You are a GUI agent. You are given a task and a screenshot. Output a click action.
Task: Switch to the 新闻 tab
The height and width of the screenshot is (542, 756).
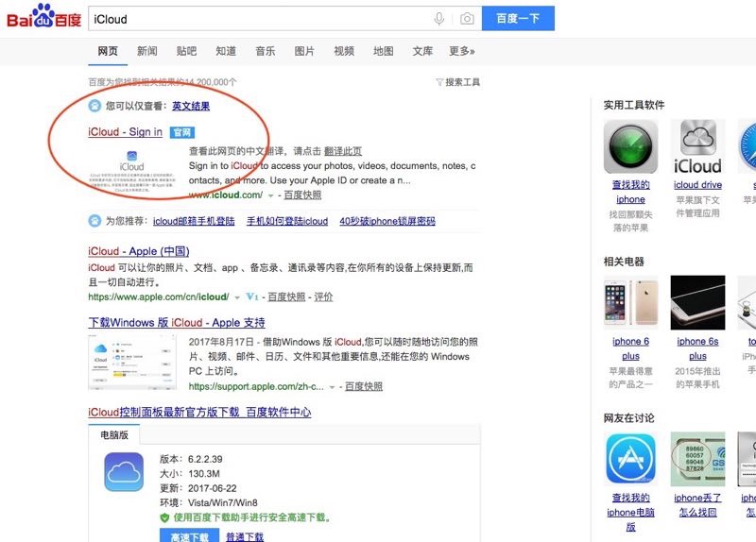[x=147, y=51]
